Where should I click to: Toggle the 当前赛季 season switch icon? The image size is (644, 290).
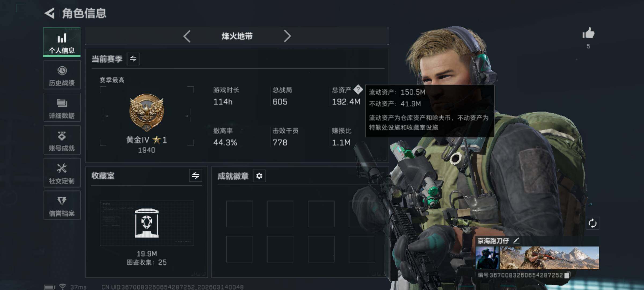(133, 59)
